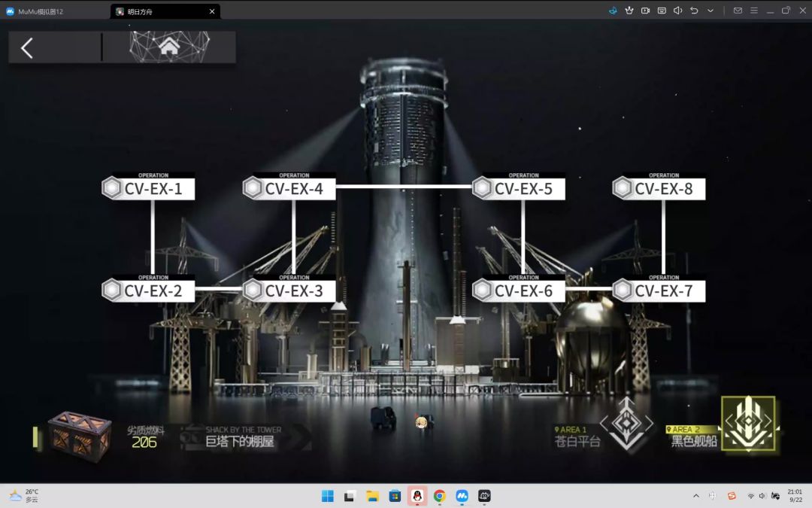The height and width of the screenshot is (508, 812).
Task: Select operation CV-EX-1
Action: 149,188
